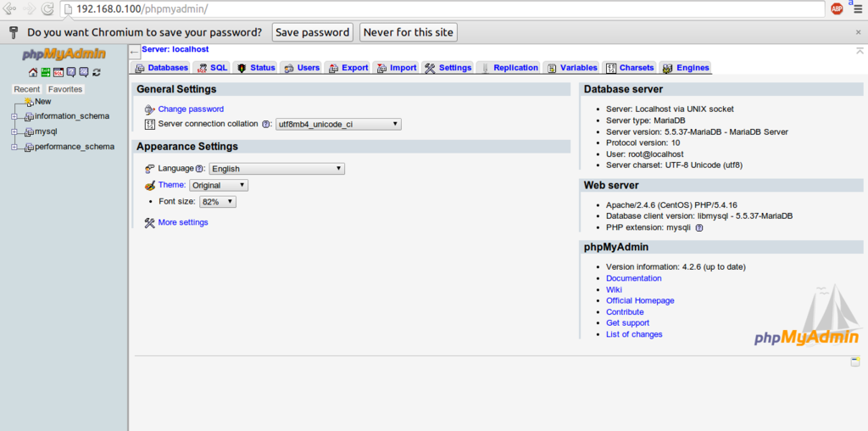The width and height of the screenshot is (868, 431).
Task: Click the Change password link
Action: tap(191, 109)
